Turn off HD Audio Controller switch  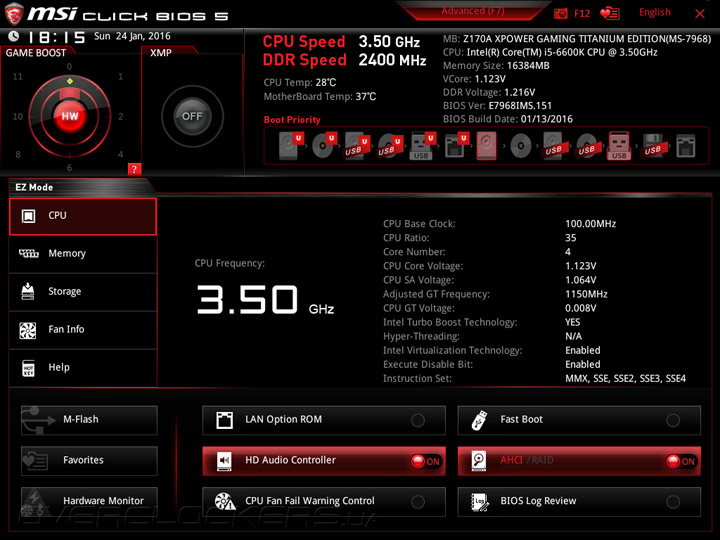(426, 461)
